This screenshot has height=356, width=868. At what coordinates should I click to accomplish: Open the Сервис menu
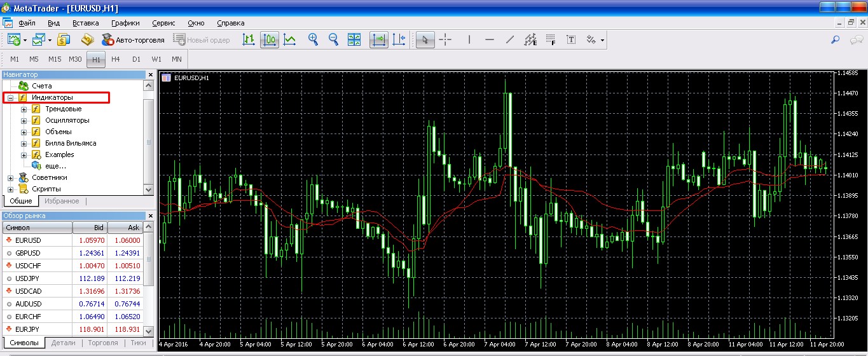pyautogui.click(x=164, y=23)
